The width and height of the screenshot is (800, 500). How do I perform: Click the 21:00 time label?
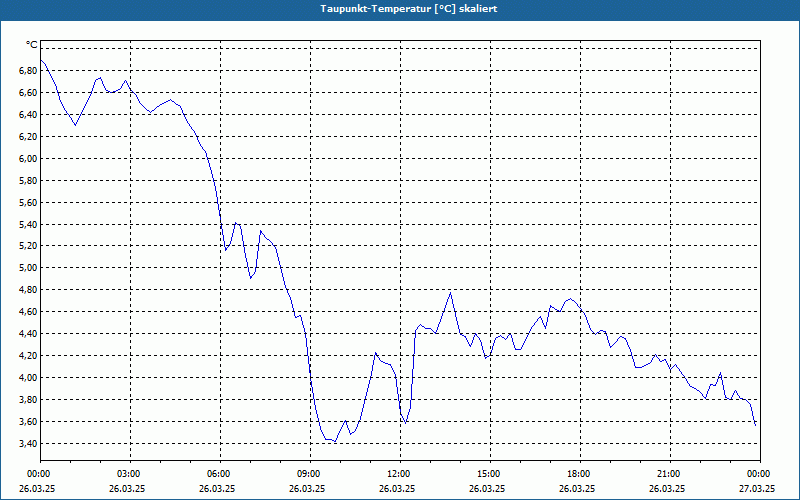[x=670, y=474]
